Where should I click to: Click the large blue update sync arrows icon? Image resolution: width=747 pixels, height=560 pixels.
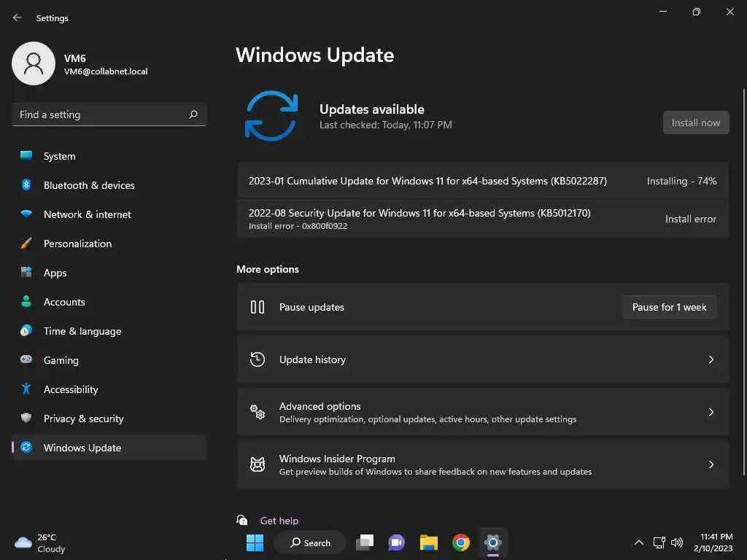[271, 116]
